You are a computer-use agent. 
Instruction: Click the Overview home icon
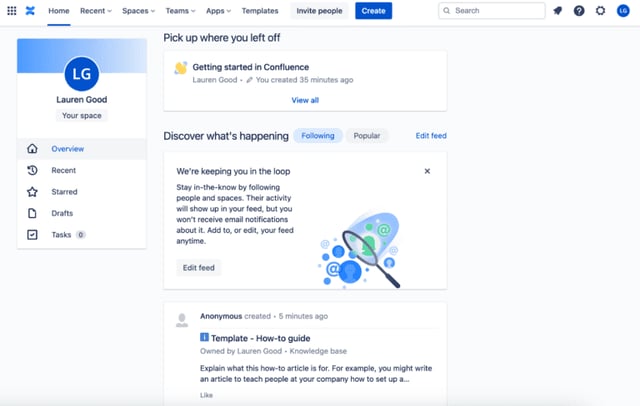32,149
